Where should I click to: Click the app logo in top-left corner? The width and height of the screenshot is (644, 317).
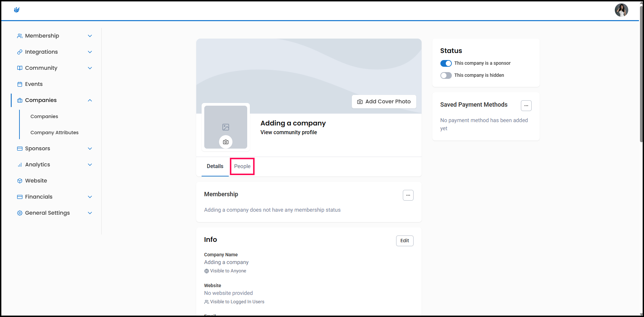pos(17,10)
